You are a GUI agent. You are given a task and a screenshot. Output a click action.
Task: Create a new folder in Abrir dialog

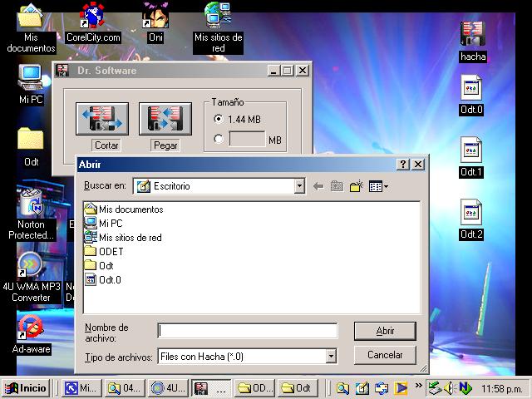357,186
